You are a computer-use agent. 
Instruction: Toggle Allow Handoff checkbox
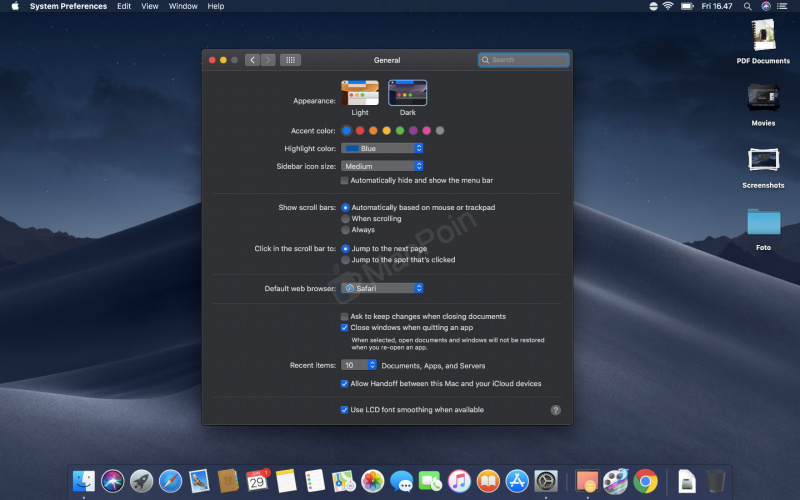(344, 384)
